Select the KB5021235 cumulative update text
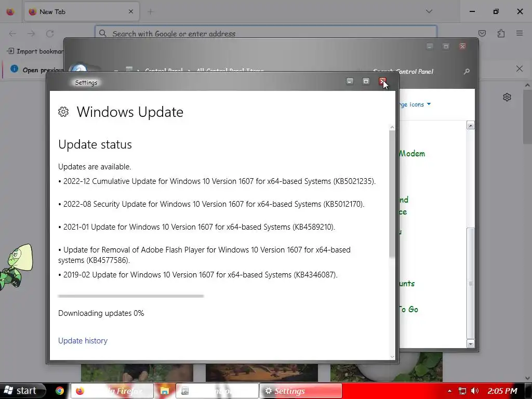The width and height of the screenshot is (532, 399). (217, 181)
